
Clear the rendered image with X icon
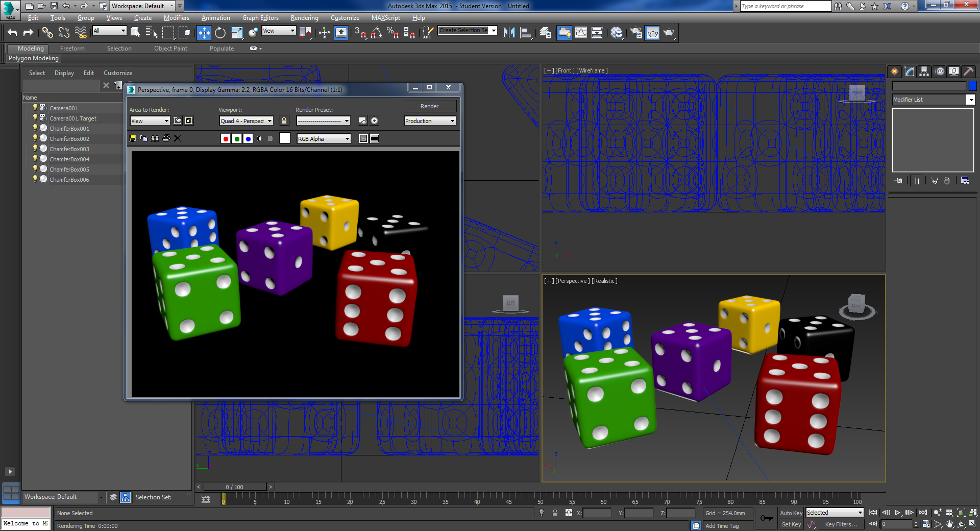click(177, 138)
